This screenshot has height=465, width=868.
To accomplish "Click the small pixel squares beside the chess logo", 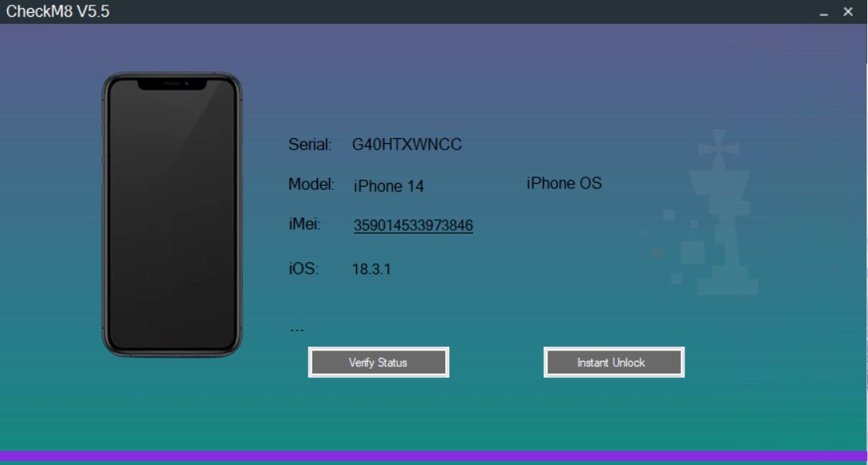I will 690,252.
